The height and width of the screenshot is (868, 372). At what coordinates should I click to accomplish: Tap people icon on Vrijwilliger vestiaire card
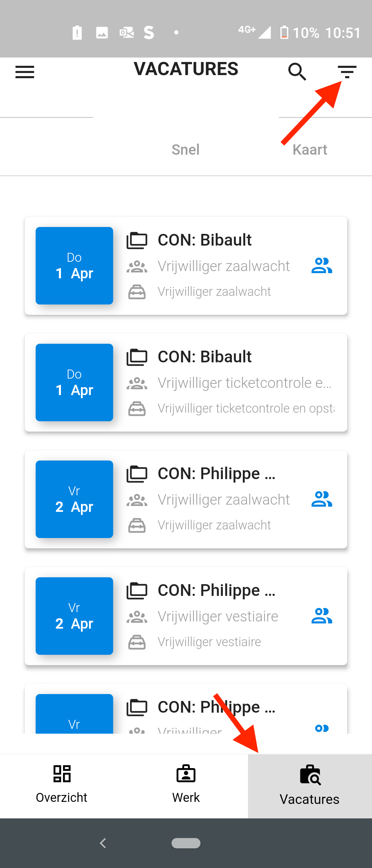[x=322, y=616]
